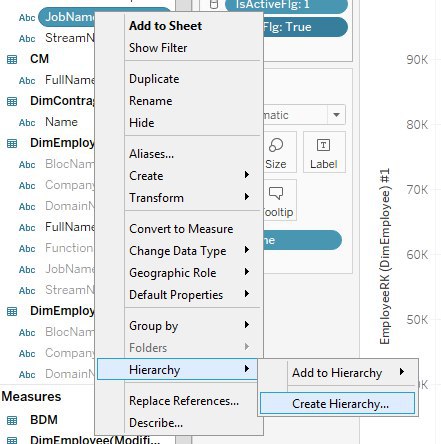Select the Name field under DimContra
The image size is (441, 444).
(61, 122)
